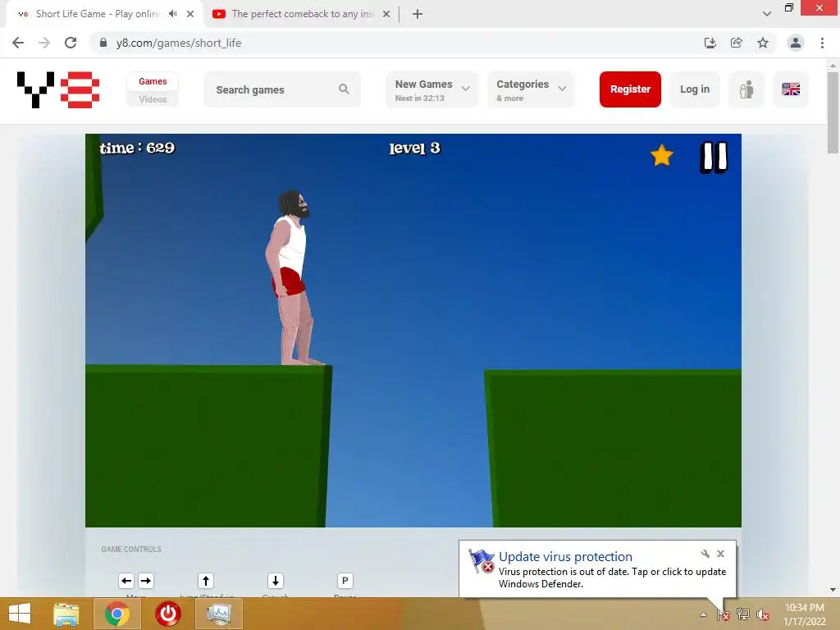Viewport: 840px width, 630px height.
Task: Click the left arrow key control
Action: [x=126, y=581]
